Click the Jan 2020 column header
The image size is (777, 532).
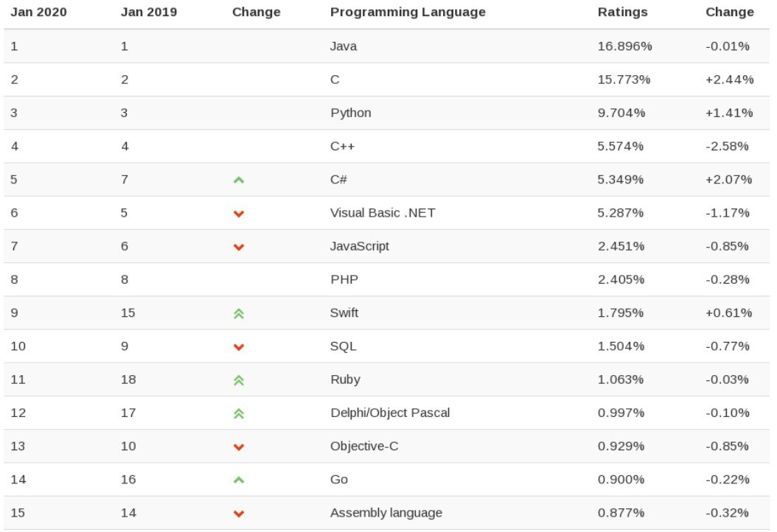(x=38, y=12)
